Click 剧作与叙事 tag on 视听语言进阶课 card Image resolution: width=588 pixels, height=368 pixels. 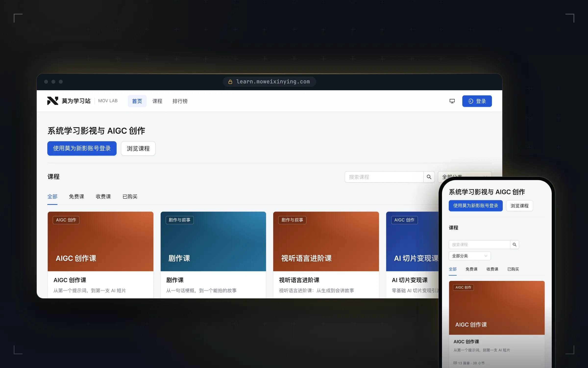pos(292,220)
